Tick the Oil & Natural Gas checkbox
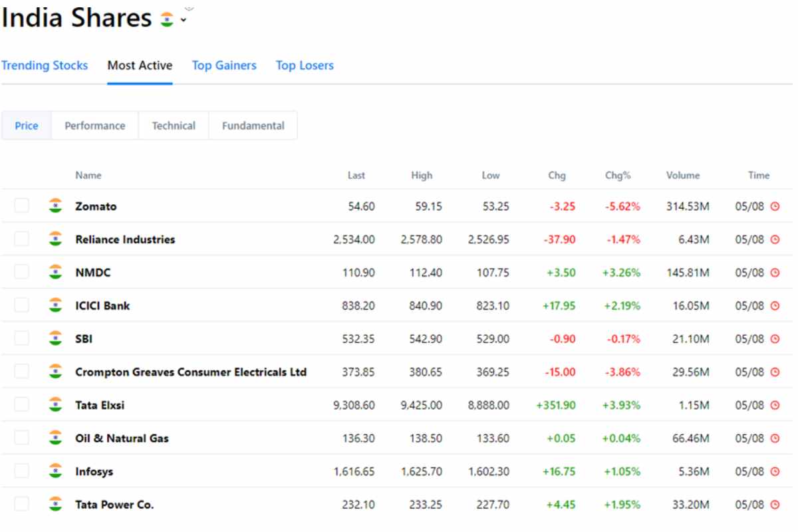The image size is (798, 532). [22, 438]
